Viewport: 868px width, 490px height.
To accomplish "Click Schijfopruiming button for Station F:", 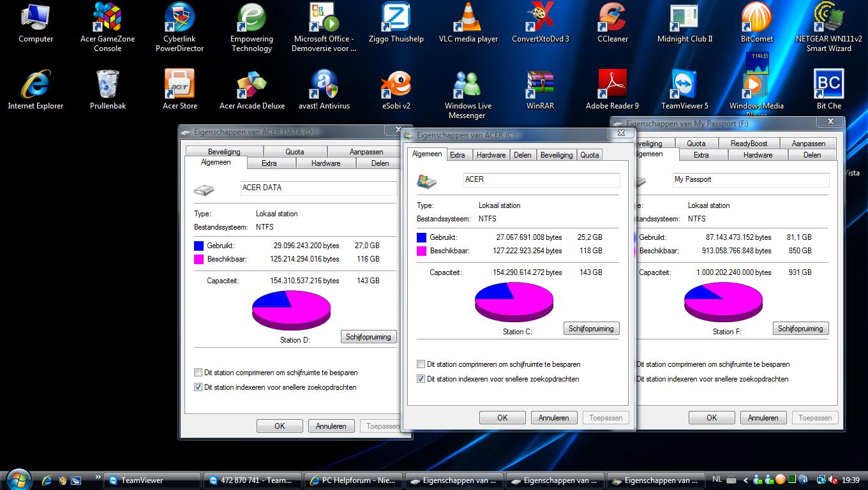I will point(800,329).
